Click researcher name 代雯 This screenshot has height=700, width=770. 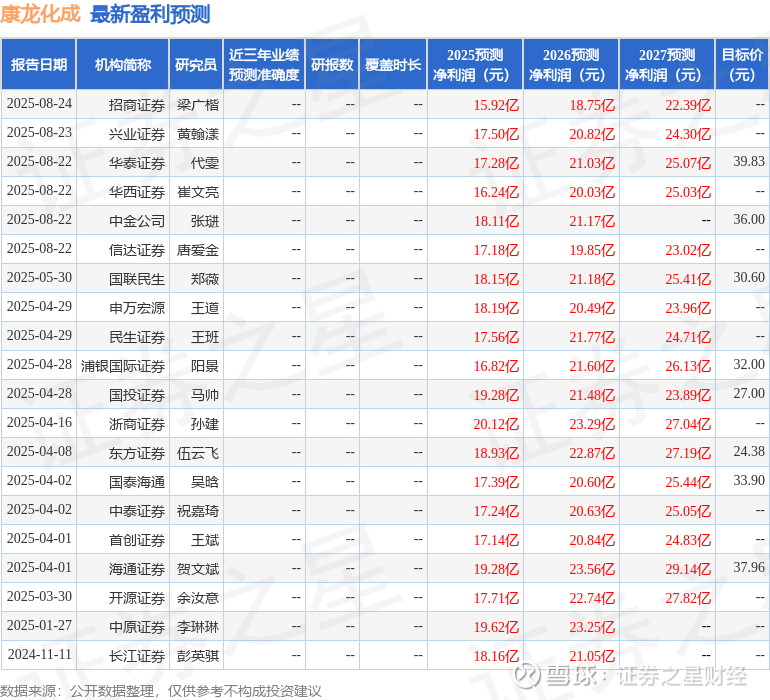click(x=205, y=163)
